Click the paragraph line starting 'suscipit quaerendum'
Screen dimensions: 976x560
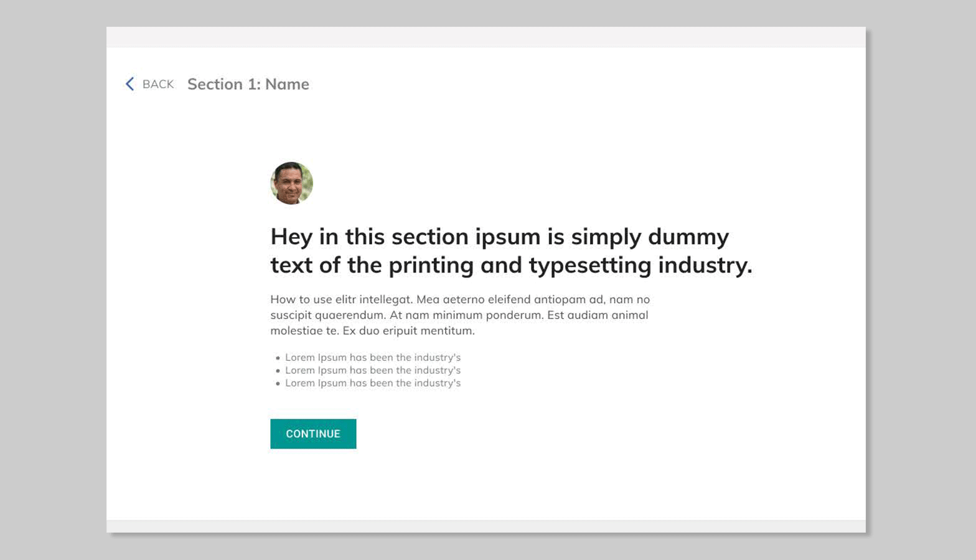pos(459,315)
